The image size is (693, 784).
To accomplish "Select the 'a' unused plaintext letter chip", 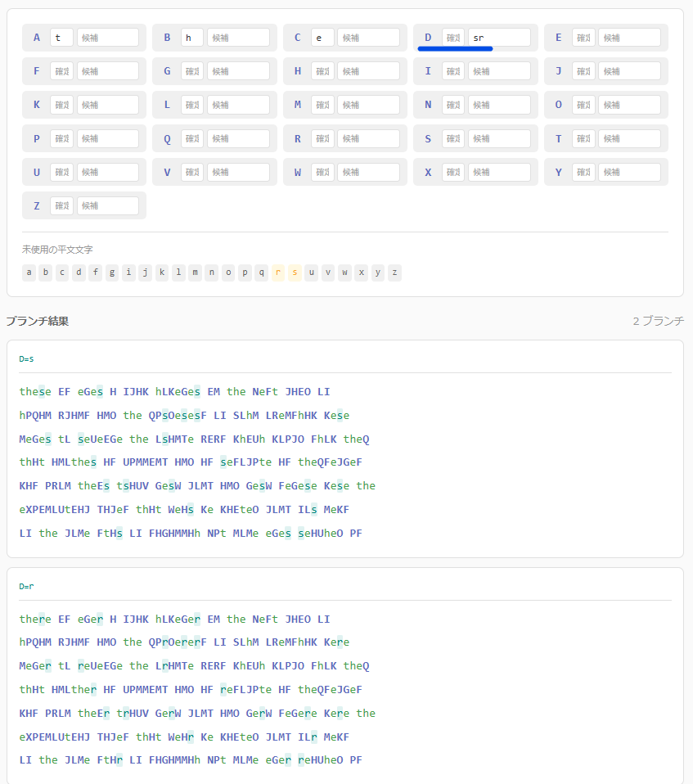I will 29,273.
